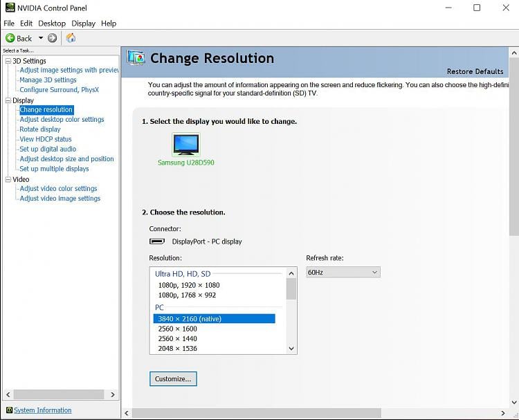Click the Forward arrow icon in toolbar
The width and height of the screenshot is (519, 420).
(53, 38)
